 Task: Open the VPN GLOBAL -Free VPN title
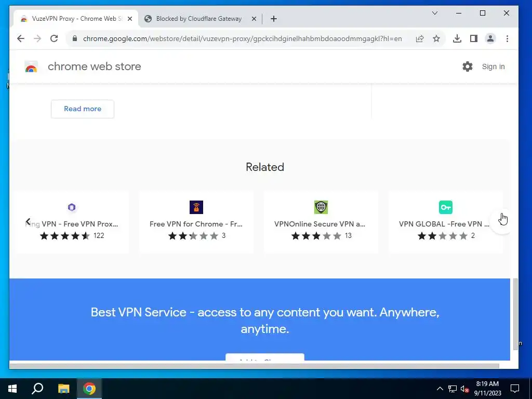pyautogui.click(x=444, y=224)
